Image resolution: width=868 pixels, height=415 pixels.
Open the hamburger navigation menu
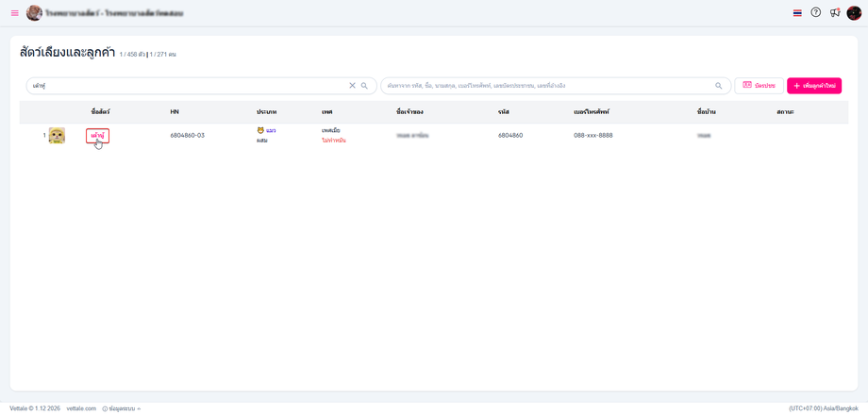15,13
